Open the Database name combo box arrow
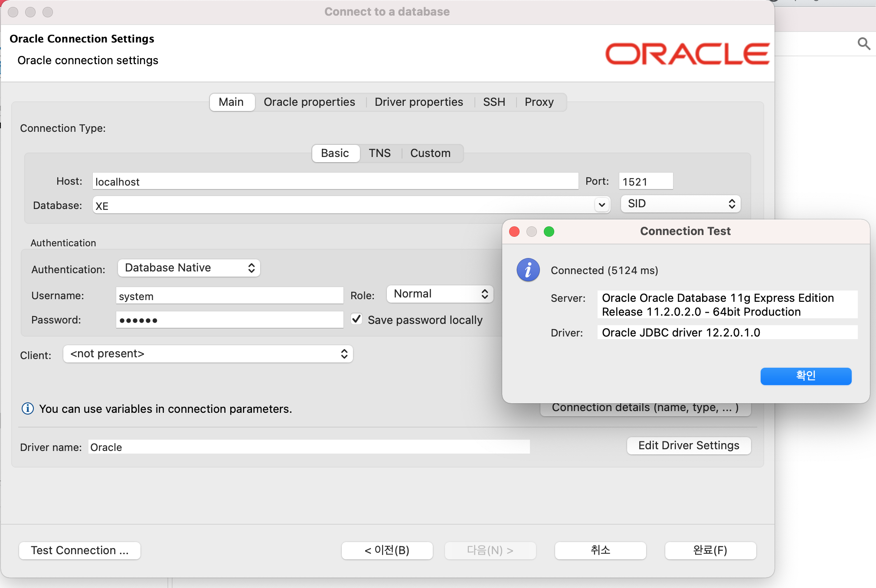 (602, 205)
